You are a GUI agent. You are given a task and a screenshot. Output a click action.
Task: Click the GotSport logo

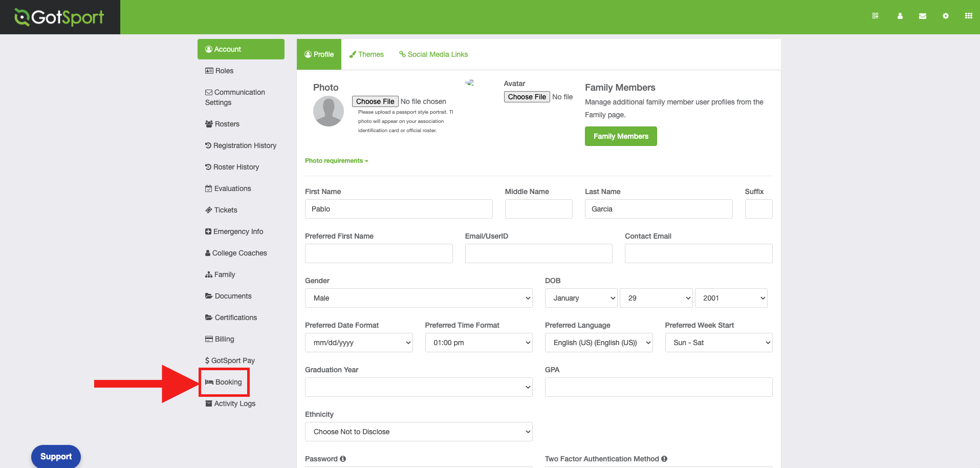click(x=60, y=17)
